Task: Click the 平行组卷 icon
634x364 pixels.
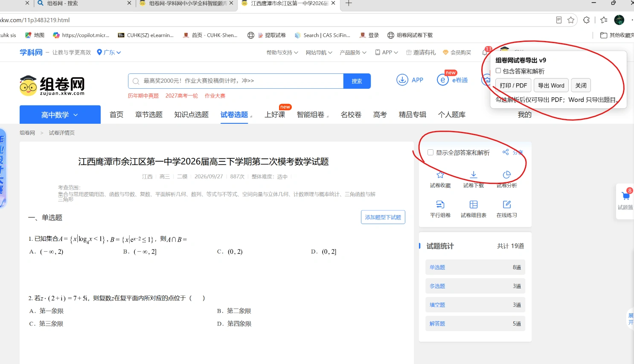Action: click(x=440, y=204)
